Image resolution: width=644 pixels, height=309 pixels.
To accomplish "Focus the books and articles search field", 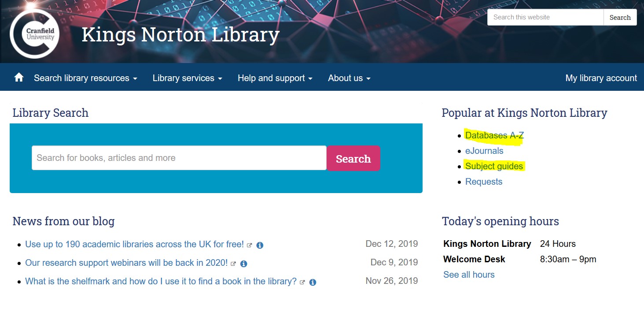I will tap(179, 158).
